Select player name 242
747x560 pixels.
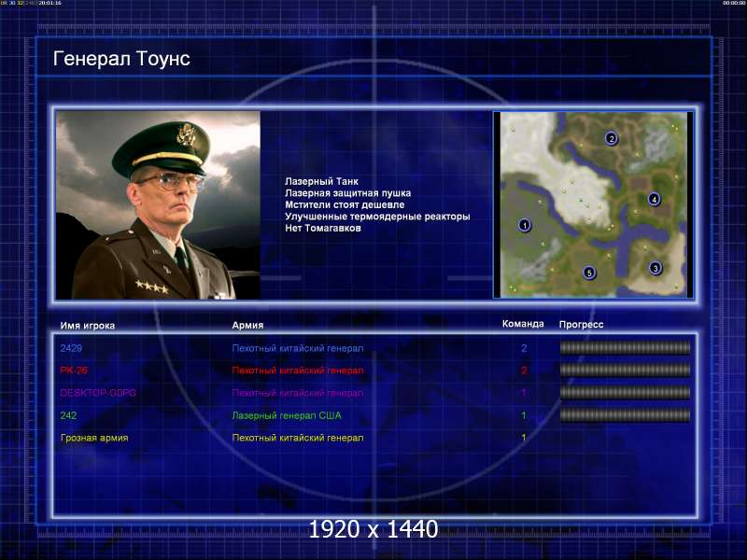pyautogui.click(x=68, y=415)
